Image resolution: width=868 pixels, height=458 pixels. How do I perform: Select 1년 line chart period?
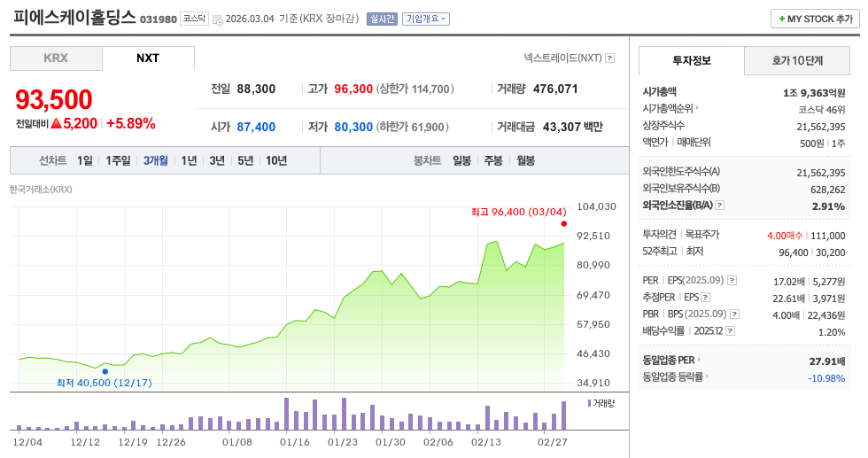(x=189, y=160)
